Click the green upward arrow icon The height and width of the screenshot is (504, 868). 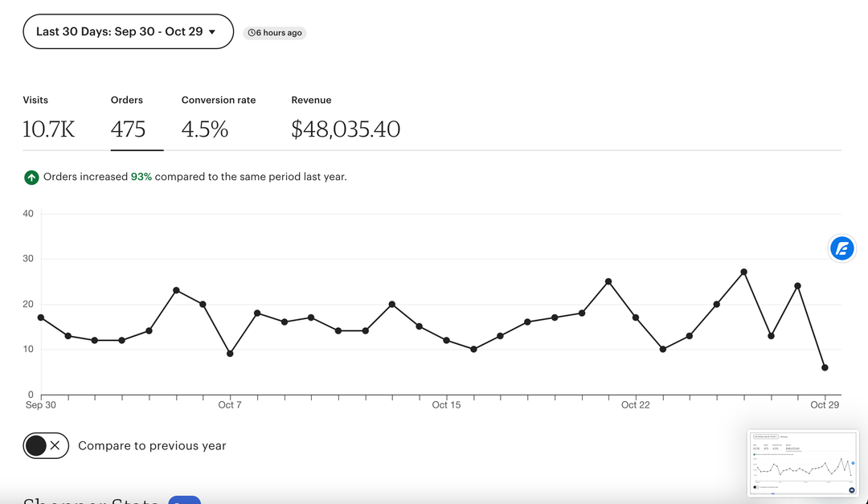[31, 177]
